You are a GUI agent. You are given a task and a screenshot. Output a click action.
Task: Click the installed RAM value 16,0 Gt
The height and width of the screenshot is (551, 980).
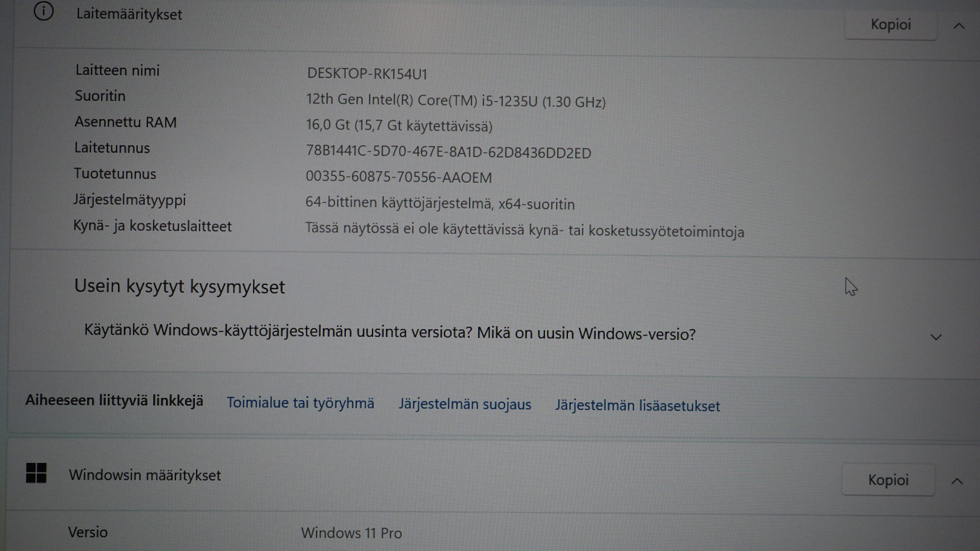(399, 126)
